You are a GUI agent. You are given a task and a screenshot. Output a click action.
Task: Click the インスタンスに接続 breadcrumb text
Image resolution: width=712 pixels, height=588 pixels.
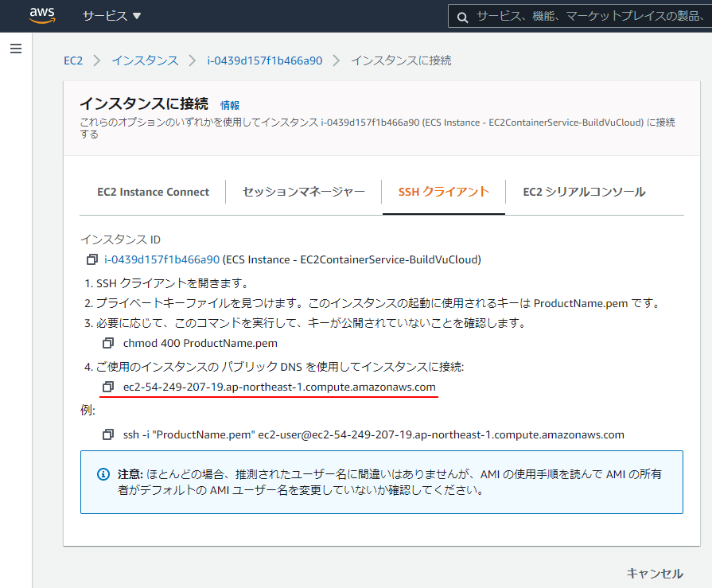(x=402, y=60)
